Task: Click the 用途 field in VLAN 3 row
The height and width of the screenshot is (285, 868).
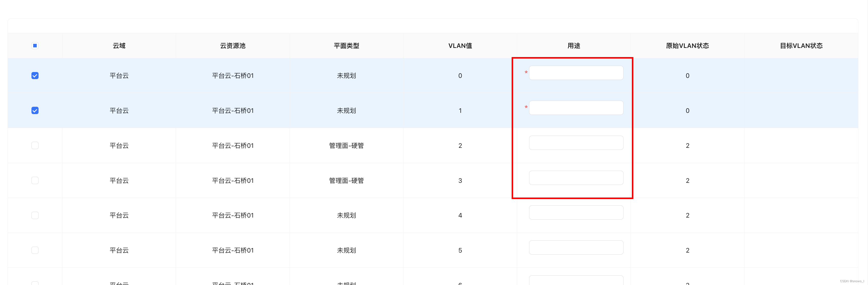Action: coord(576,178)
